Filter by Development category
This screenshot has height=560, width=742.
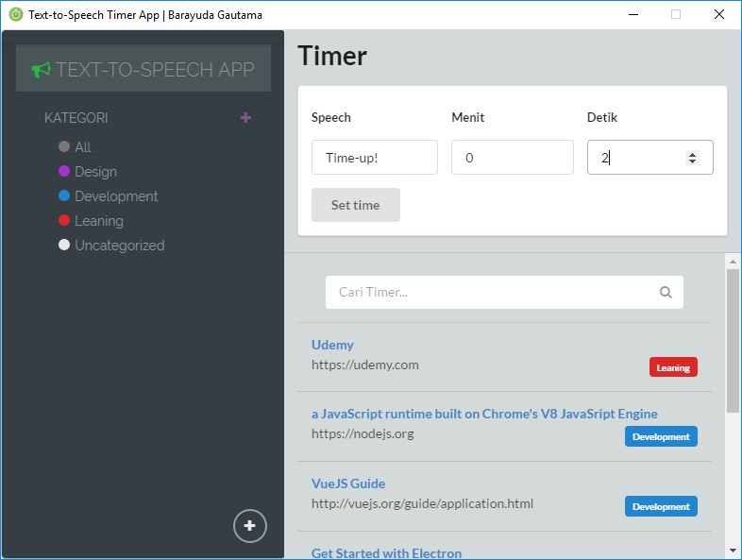click(x=116, y=196)
